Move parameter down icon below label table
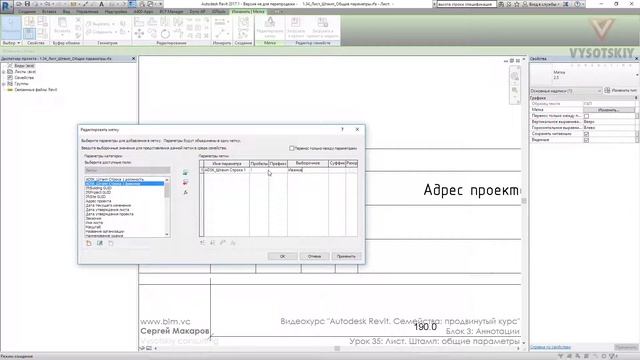The image size is (640, 360). [213, 243]
